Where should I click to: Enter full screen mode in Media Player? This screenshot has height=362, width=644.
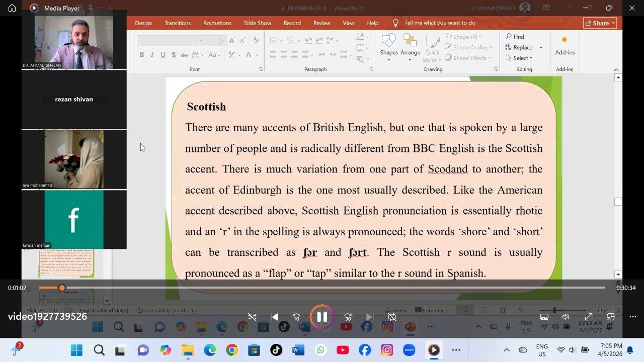(588, 317)
